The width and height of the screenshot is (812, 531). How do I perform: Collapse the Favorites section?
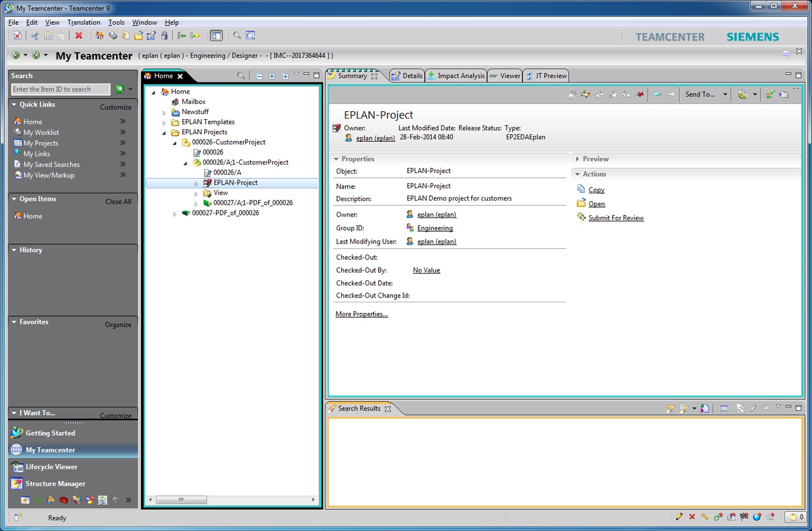pyautogui.click(x=14, y=322)
